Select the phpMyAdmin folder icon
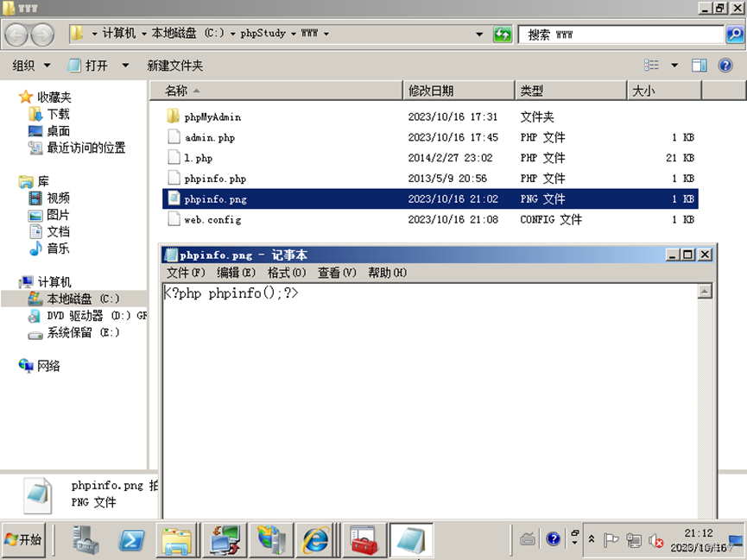 (174, 116)
